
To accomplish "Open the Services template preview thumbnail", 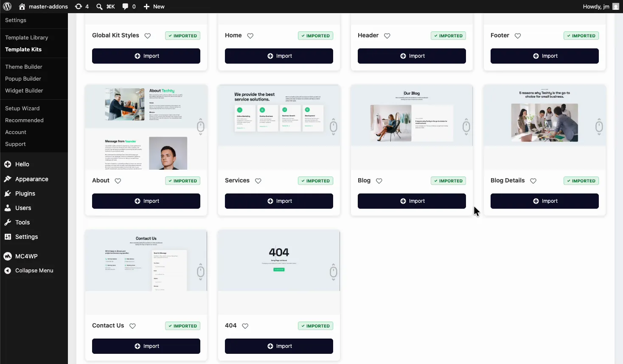I will click(279, 127).
